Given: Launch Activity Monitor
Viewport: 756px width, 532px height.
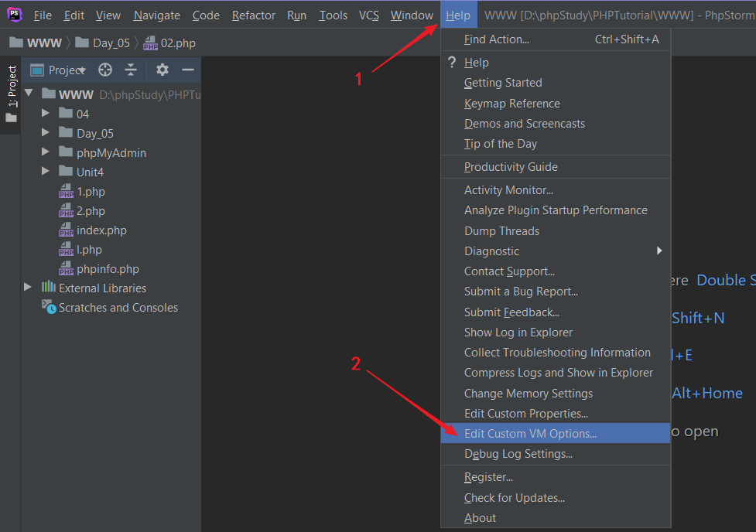Looking at the screenshot, I should 556,190.
